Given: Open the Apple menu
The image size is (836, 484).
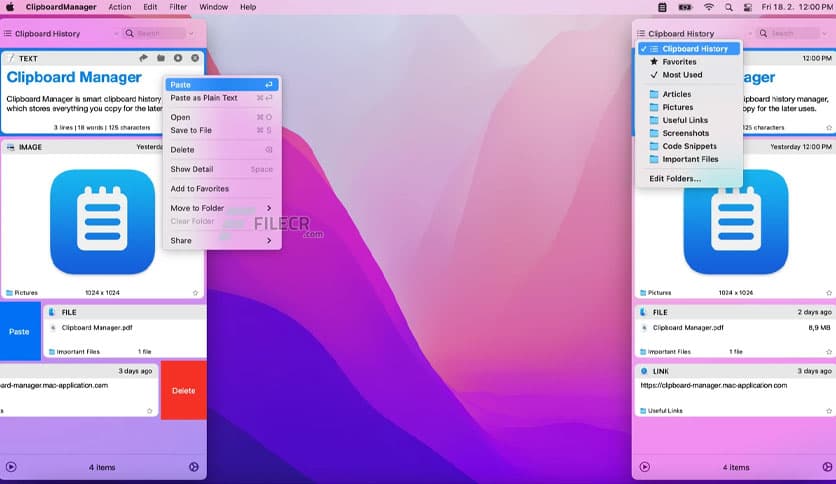Looking at the screenshot, I should 10,7.
